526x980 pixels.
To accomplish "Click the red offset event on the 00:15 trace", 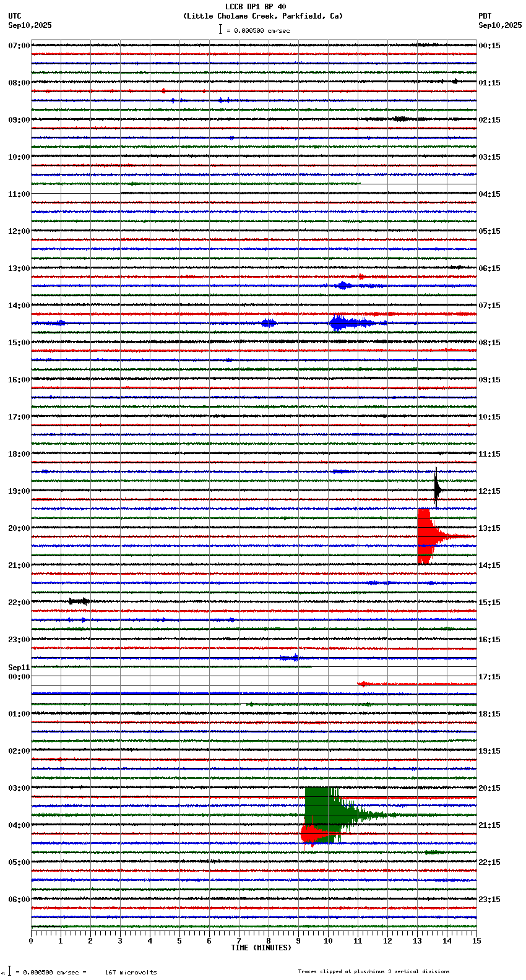I will coord(364,684).
